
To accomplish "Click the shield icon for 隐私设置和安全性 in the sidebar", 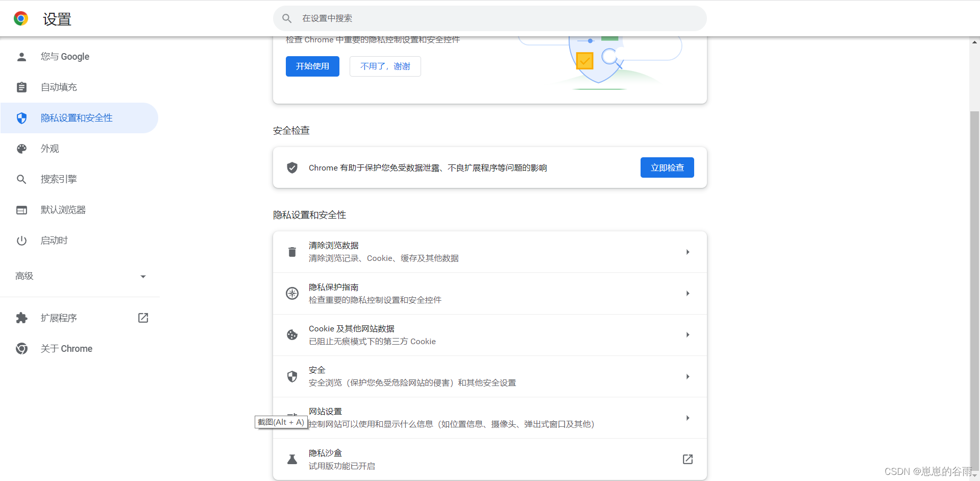I will tap(21, 118).
